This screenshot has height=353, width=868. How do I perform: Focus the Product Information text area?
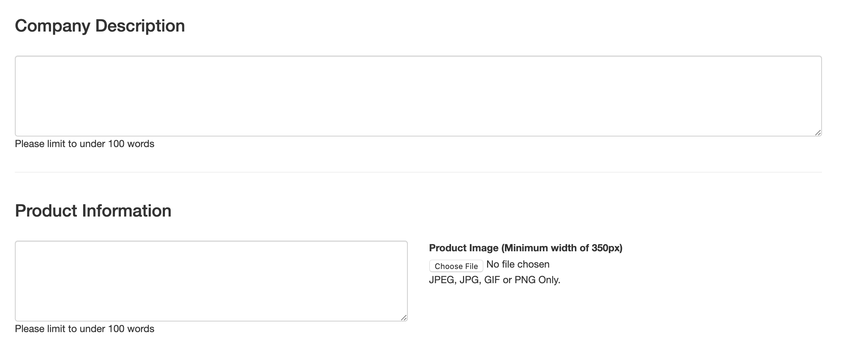click(211, 281)
